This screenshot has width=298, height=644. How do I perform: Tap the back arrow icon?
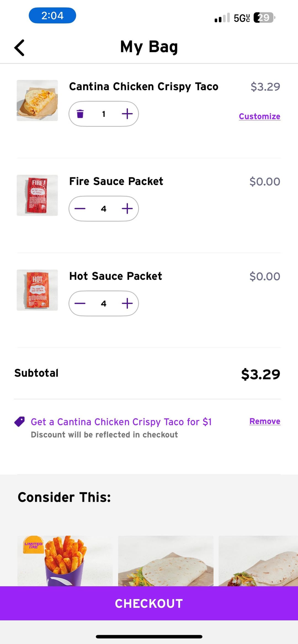coord(20,48)
